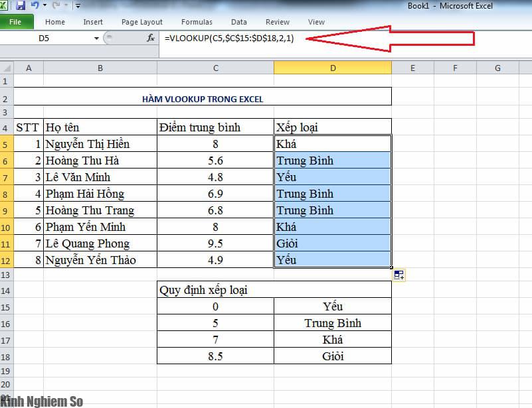Select cell Nguyễn Yến Thảo
The image size is (532, 408).
point(100,260)
